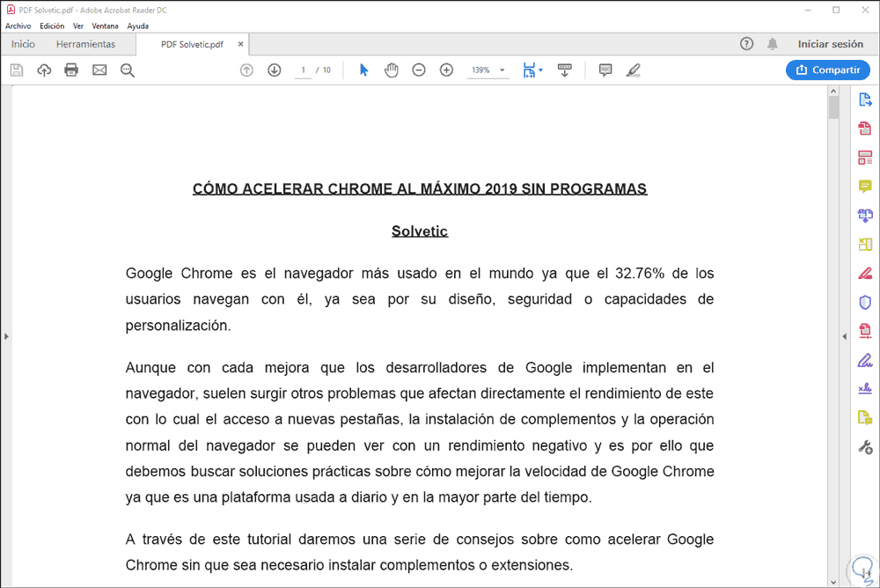
Task: Switch to the Herramientas tab
Action: pos(85,44)
